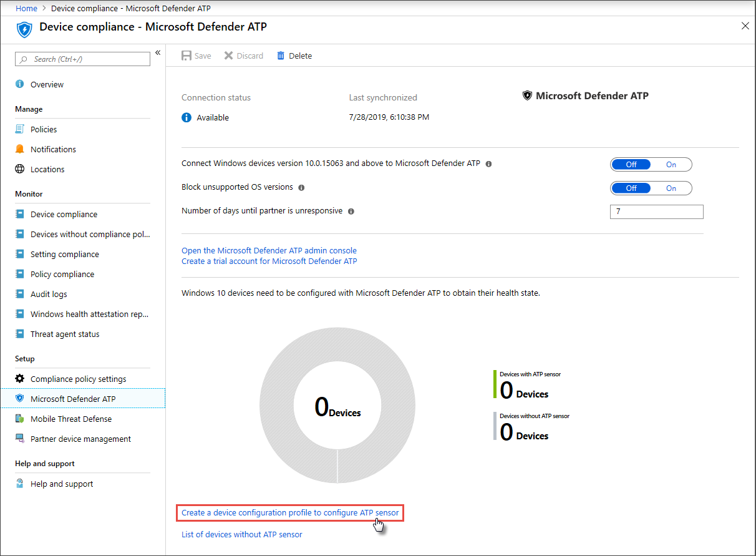Click Home in the breadcrumb
Viewport: 756px width, 556px height.
[x=26, y=8]
